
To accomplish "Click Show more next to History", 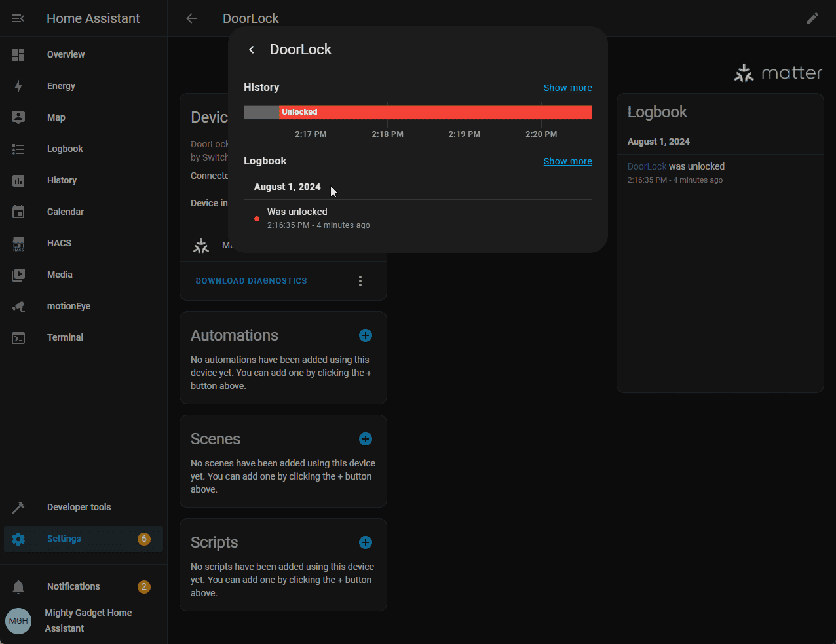I will (x=567, y=88).
